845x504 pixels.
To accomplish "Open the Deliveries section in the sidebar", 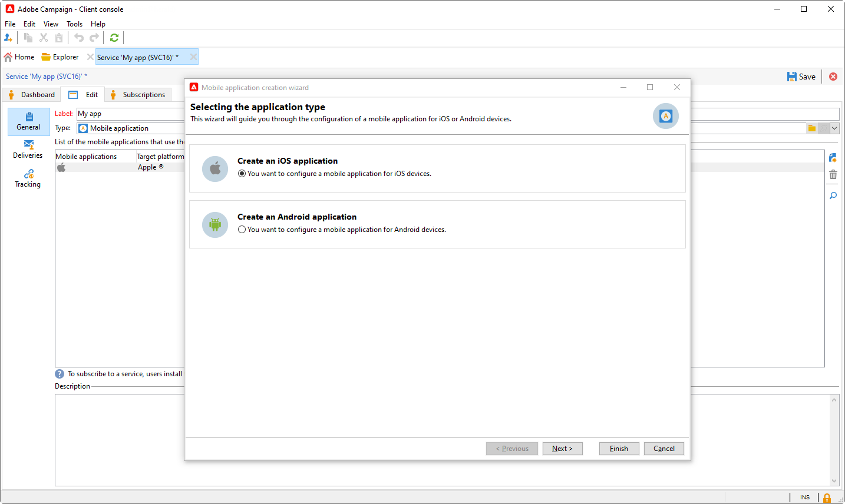I will point(28,150).
